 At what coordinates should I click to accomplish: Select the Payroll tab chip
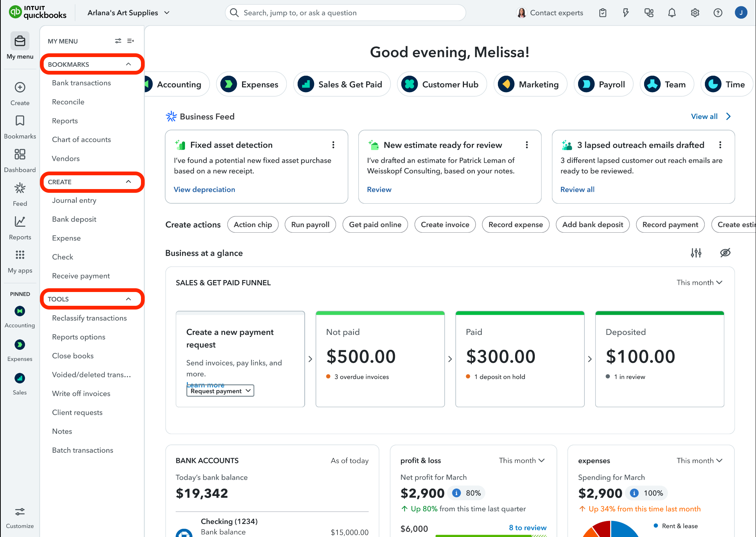(x=603, y=85)
